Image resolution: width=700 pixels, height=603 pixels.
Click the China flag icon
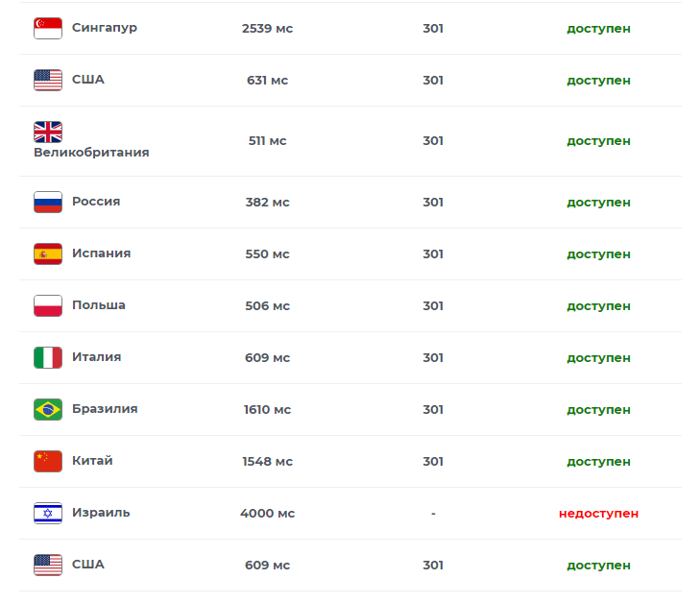[x=48, y=461]
